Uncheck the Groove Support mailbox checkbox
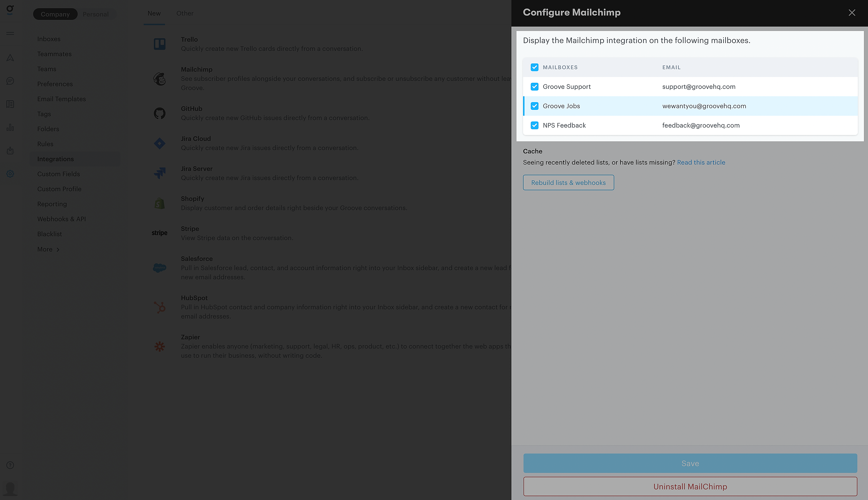Image resolution: width=868 pixels, height=500 pixels. point(534,86)
